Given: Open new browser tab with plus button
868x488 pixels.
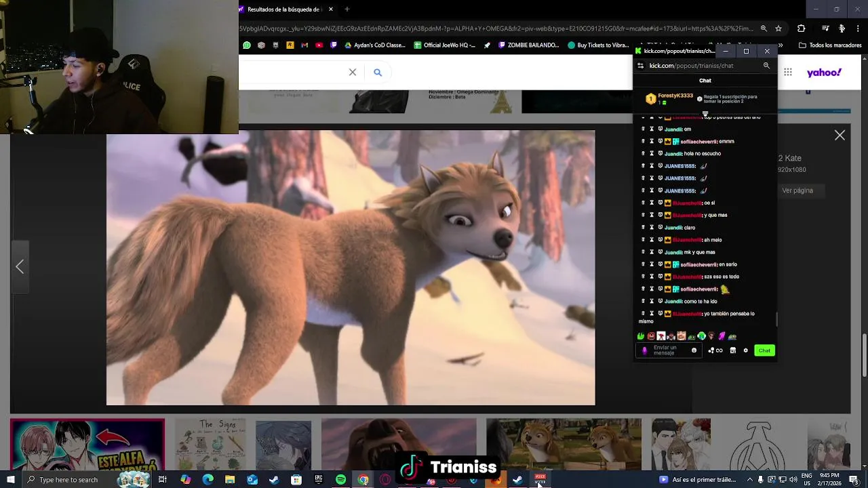Looking at the screenshot, I should [x=347, y=9].
